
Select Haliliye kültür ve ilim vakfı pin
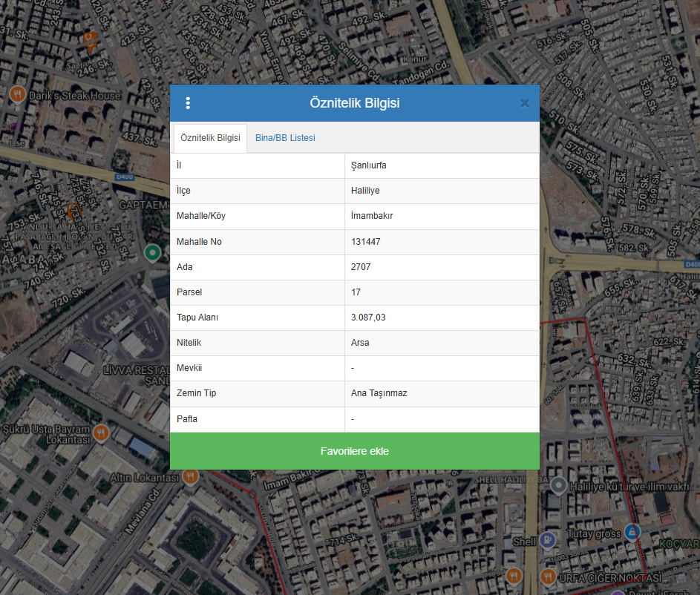pyautogui.click(x=559, y=485)
